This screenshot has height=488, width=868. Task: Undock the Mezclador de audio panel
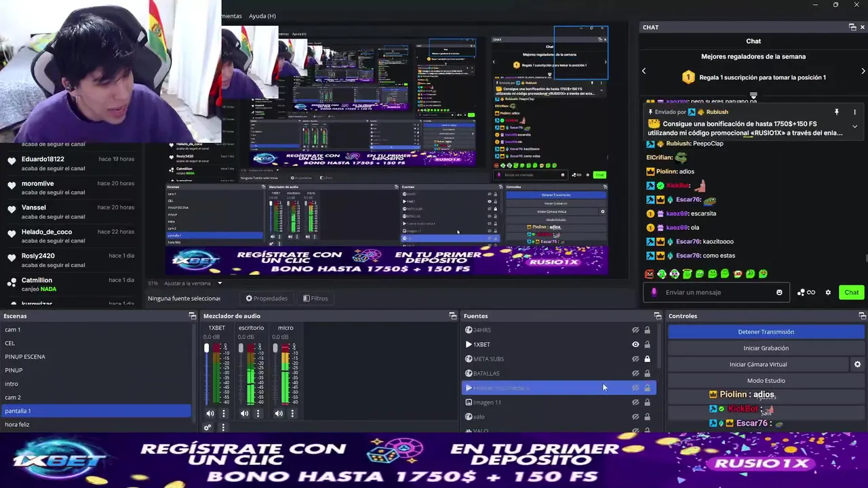(453, 316)
